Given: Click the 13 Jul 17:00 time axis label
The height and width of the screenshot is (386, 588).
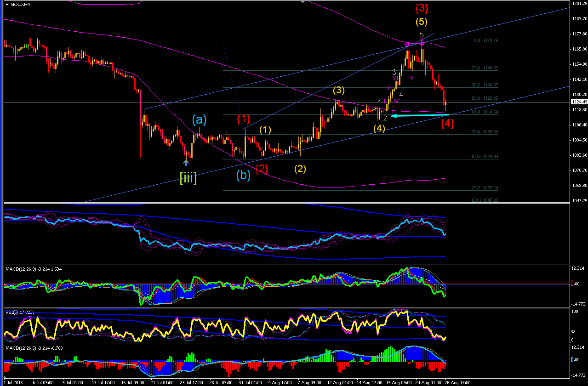Looking at the screenshot, I should [x=103, y=382].
